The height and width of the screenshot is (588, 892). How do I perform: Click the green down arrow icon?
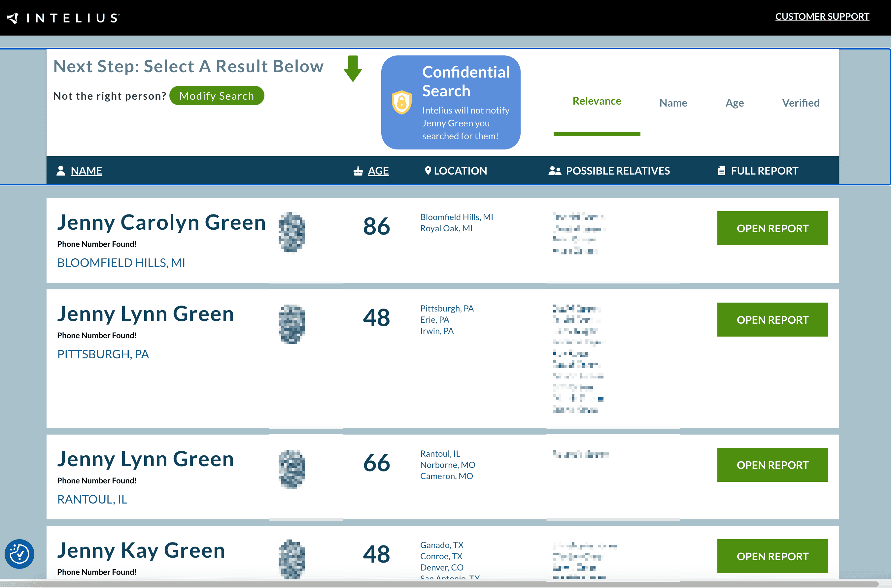tap(353, 69)
